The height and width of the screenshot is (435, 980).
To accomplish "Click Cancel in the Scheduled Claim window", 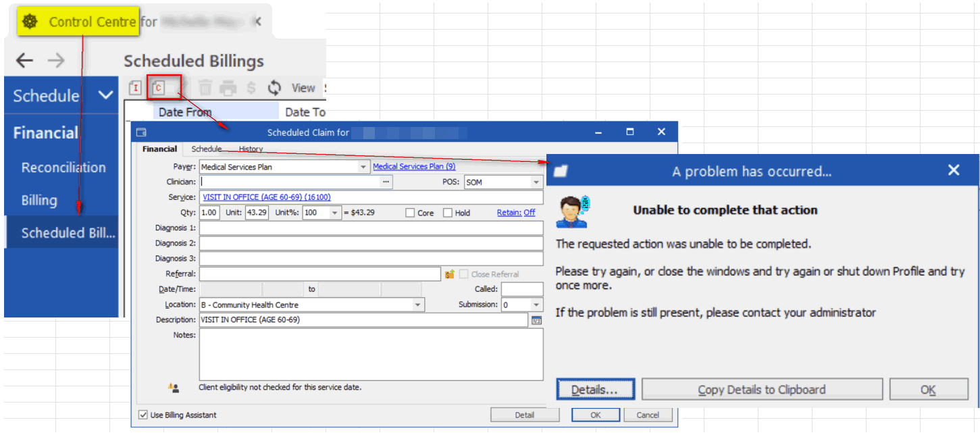I will (x=648, y=415).
